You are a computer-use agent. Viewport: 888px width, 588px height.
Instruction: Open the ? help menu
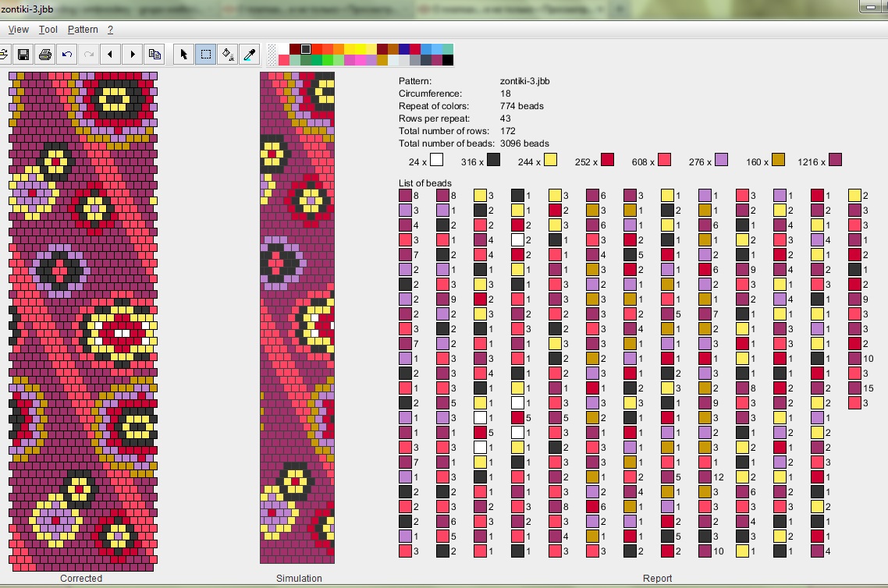(x=111, y=30)
